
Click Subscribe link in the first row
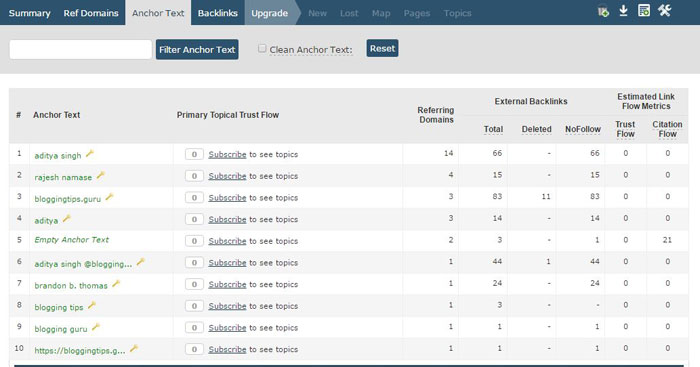point(227,154)
